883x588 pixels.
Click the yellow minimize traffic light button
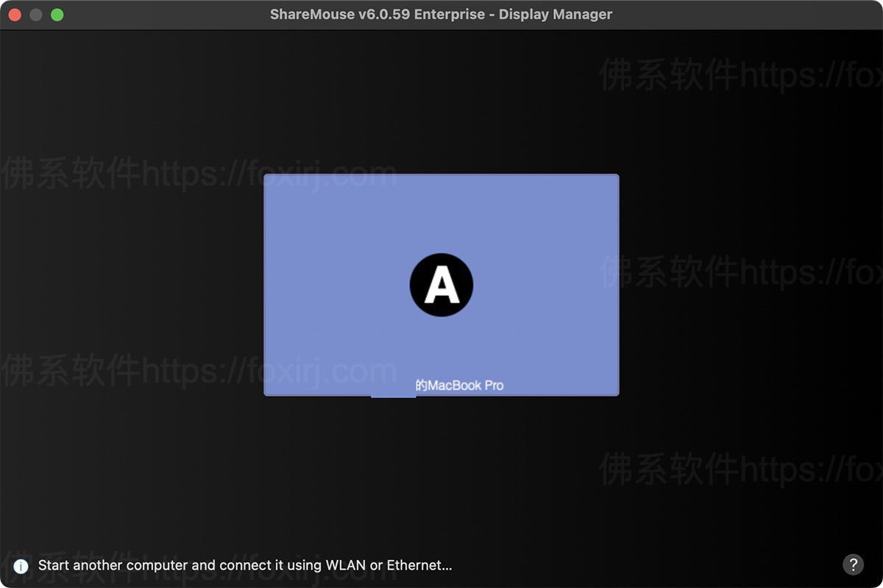click(35, 14)
